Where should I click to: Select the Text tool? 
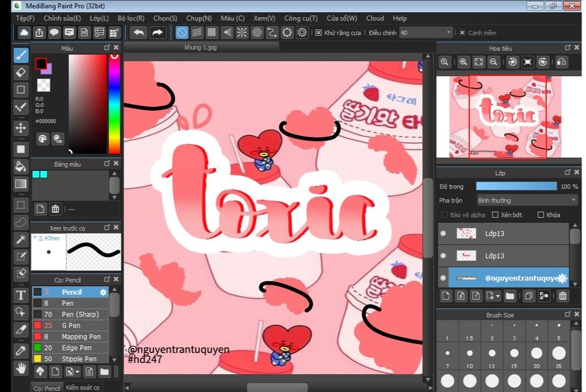tap(21, 295)
